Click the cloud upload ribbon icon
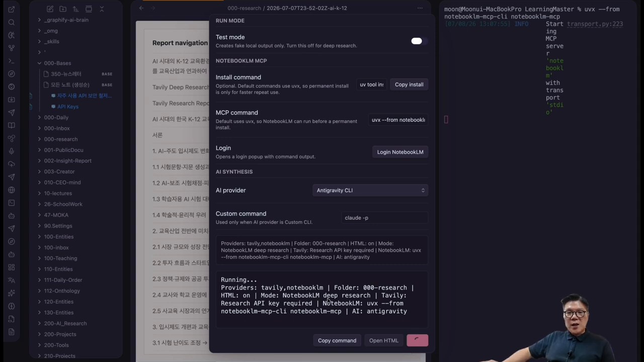This screenshot has height=362, width=644. tap(12, 164)
